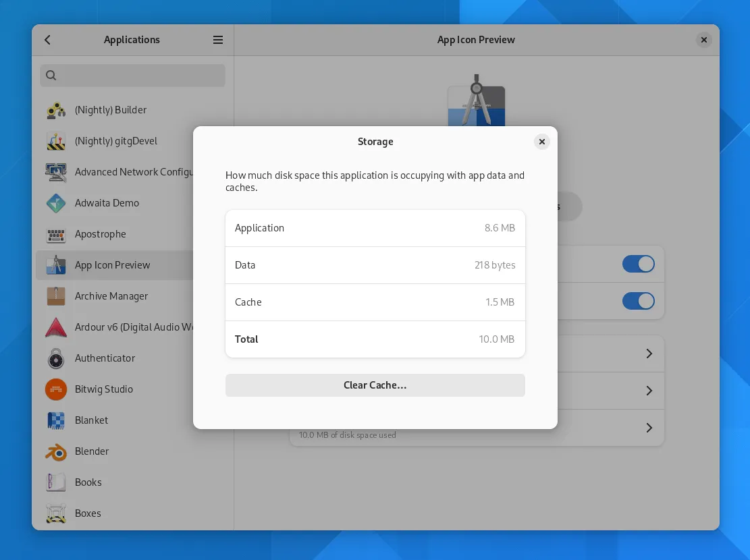
Task: Click the Storage dialog title
Action: click(375, 142)
